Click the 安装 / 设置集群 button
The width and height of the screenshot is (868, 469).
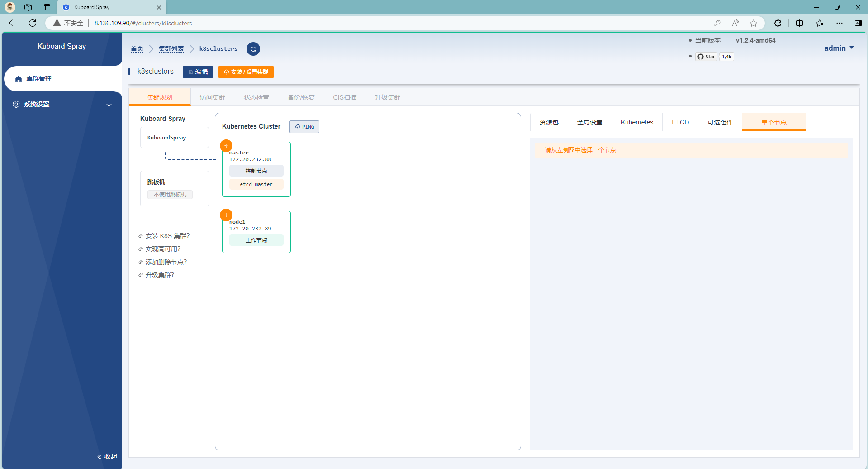click(246, 72)
